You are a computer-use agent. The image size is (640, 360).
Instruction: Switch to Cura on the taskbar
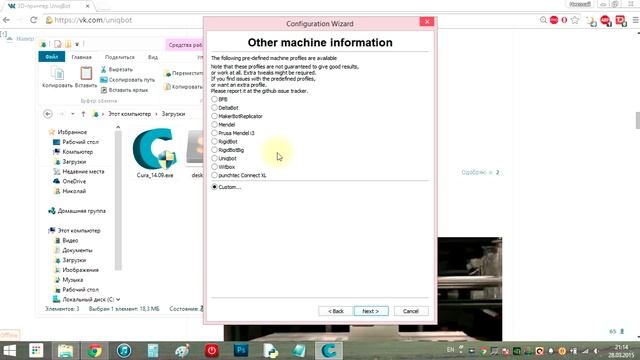coord(329,350)
